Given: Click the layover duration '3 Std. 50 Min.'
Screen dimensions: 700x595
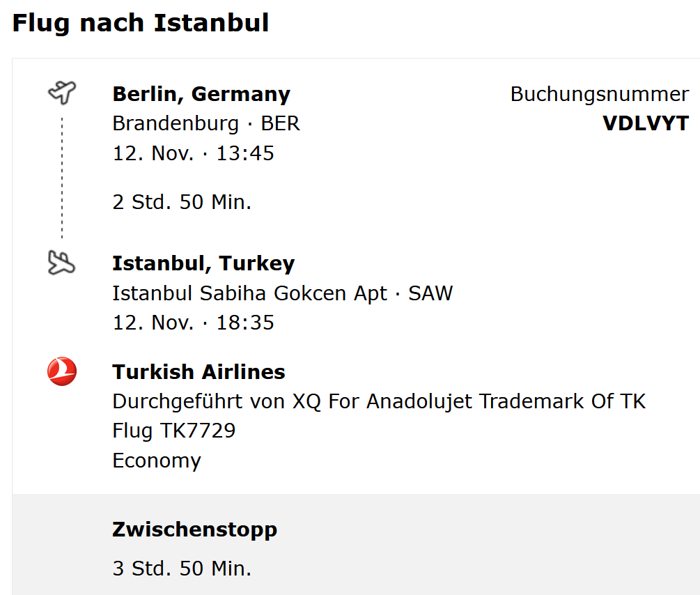Looking at the screenshot, I should 182,569.
